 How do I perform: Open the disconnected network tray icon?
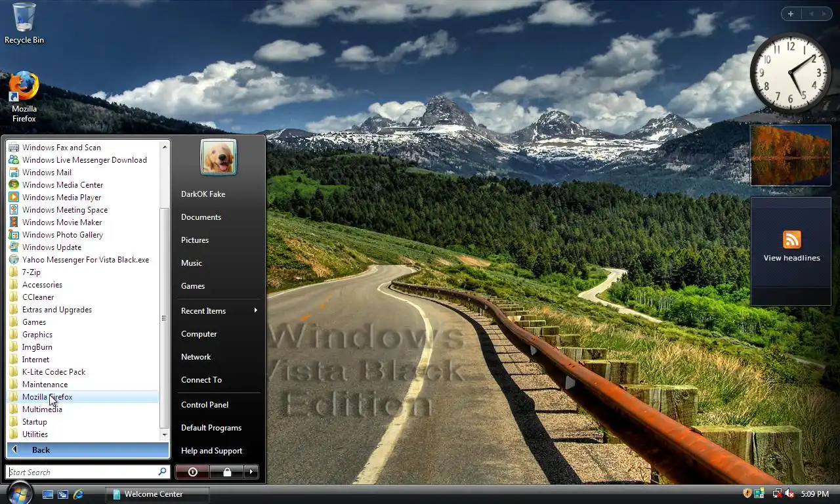(x=778, y=493)
